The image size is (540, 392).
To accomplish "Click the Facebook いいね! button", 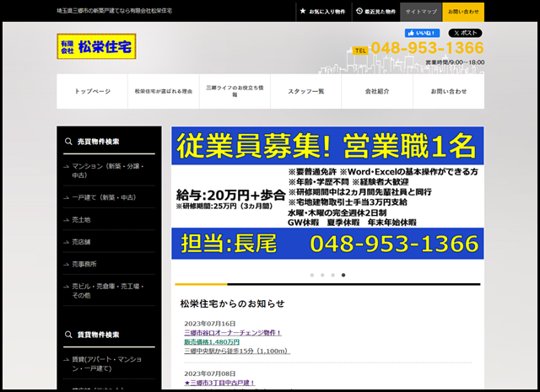I will [x=422, y=33].
